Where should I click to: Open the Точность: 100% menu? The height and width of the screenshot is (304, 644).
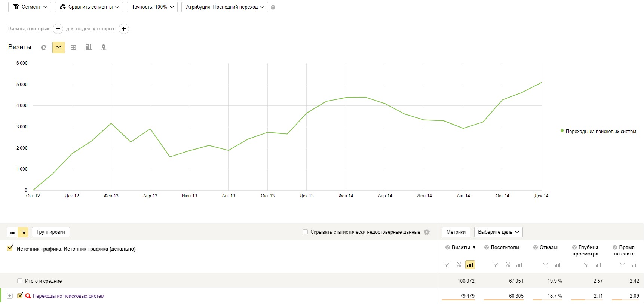152,7
